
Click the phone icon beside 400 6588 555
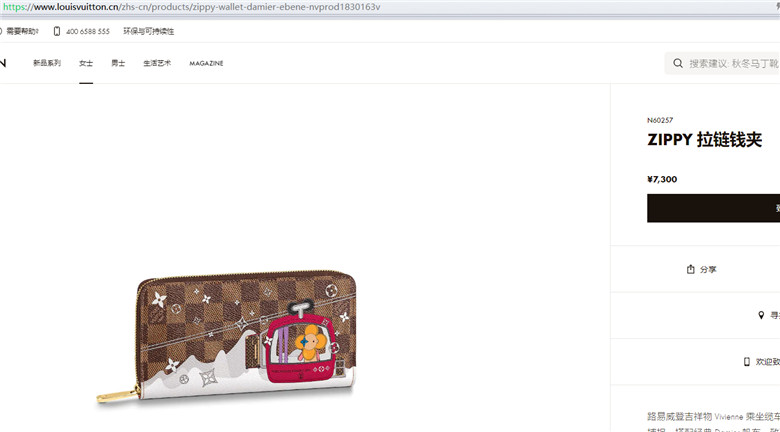click(57, 31)
